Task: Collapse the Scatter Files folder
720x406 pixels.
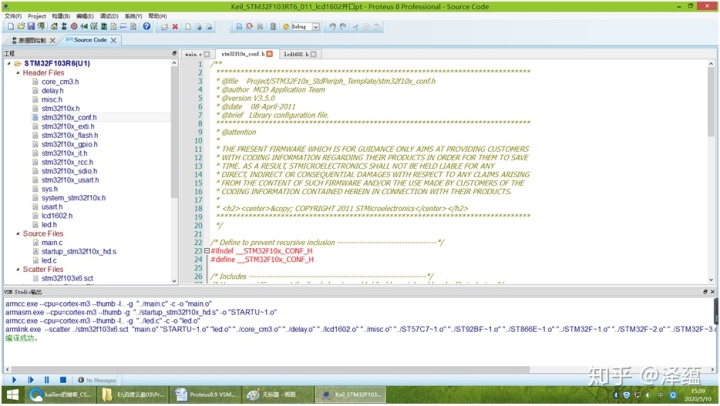Action: click(18, 269)
